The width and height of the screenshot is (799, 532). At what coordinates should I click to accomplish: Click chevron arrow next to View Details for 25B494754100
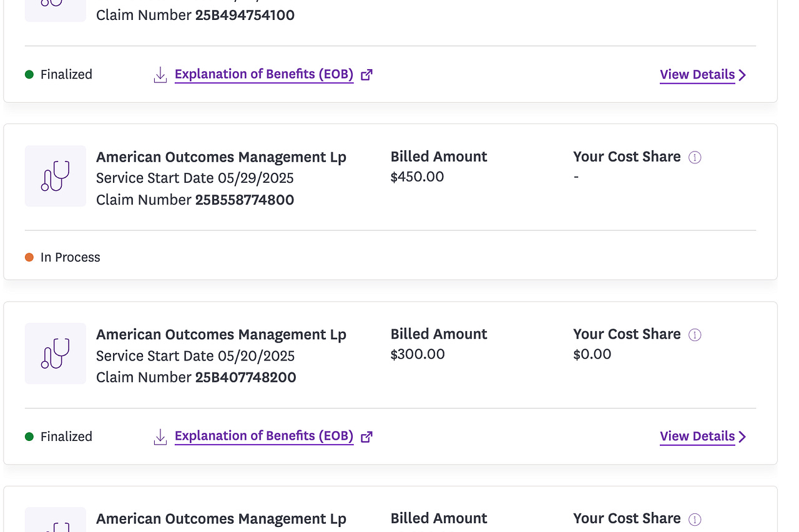click(742, 75)
